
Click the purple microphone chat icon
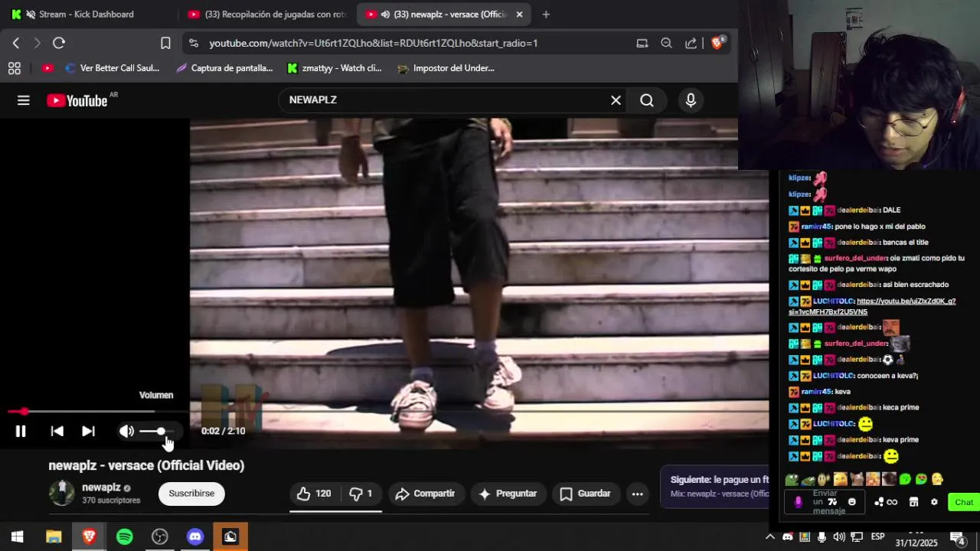[798, 502]
